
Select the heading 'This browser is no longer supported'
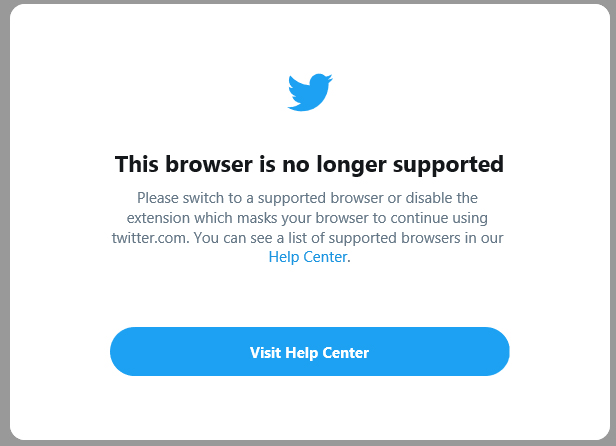tap(309, 165)
